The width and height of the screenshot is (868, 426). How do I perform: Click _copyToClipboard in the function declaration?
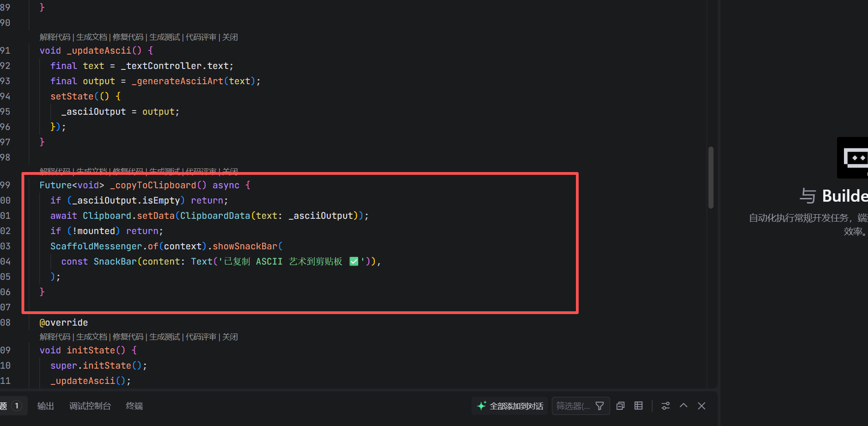153,185
